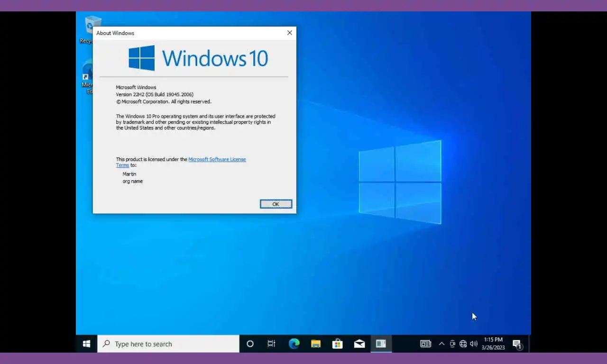
Task: Click the taskbar search box
Action: click(168, 344)
